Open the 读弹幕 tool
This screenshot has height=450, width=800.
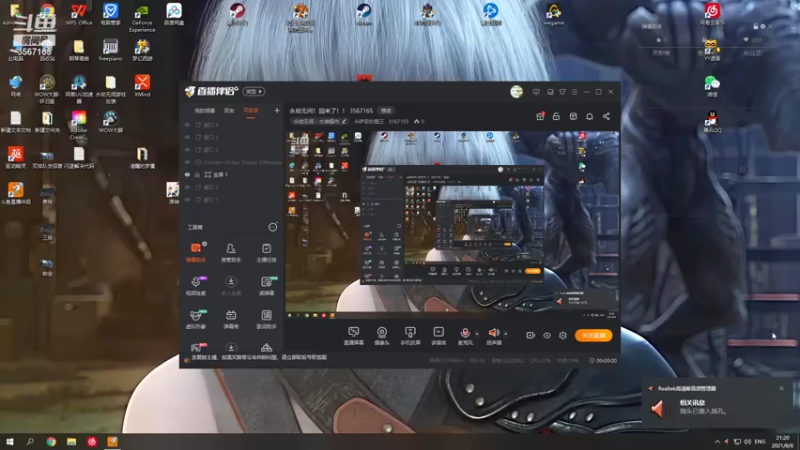pyautogui.click(x=266, y=286)
